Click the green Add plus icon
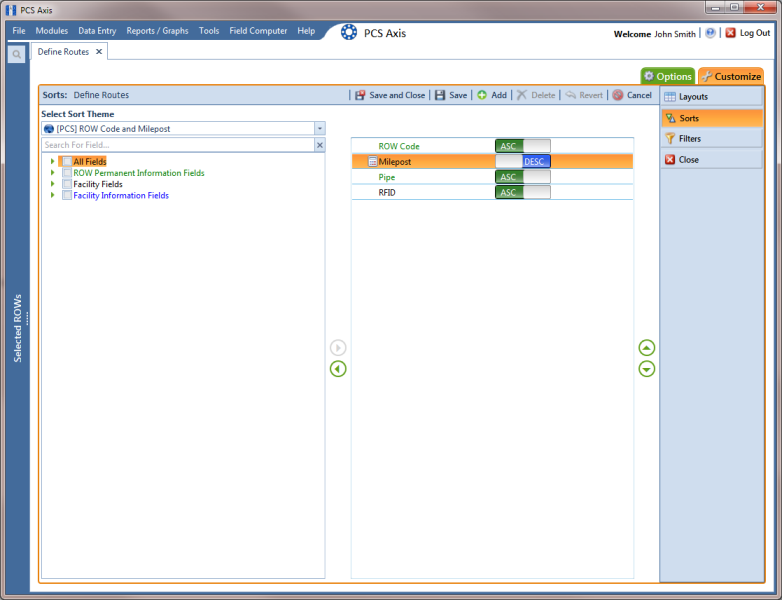 [482, 95]
